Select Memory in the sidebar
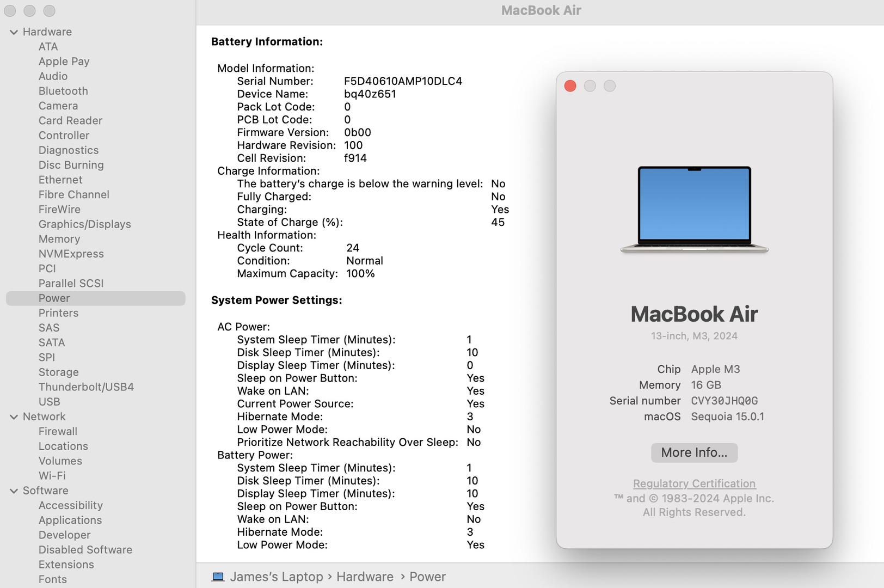The height and width of the screenshot is (588, 884). pos(59,239)
